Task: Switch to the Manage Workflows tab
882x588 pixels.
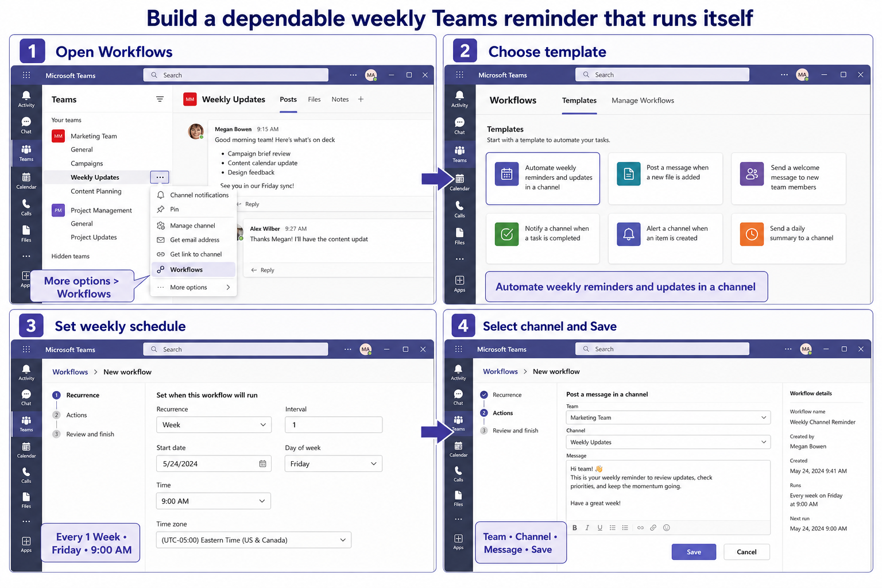Action: point(643,100)
